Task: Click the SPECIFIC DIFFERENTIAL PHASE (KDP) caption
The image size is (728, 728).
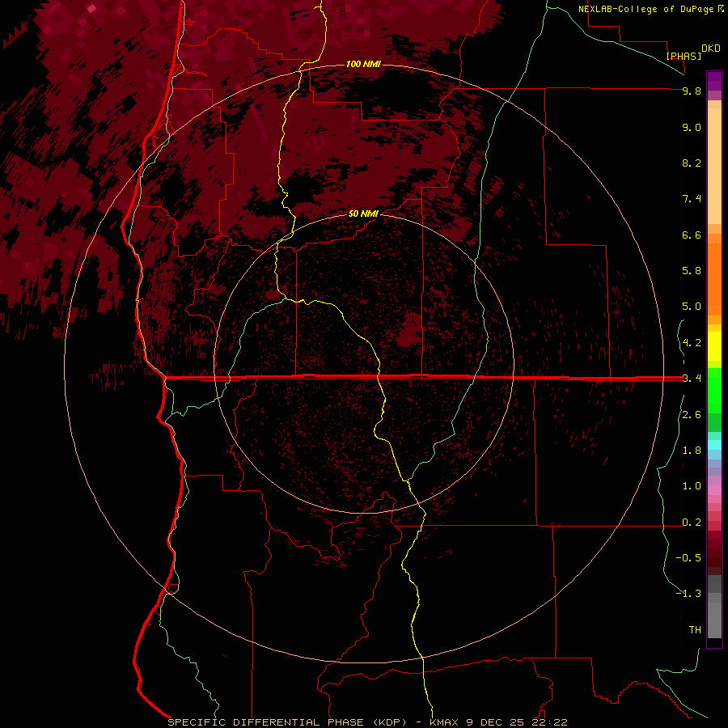Action: tap(287, 722)
